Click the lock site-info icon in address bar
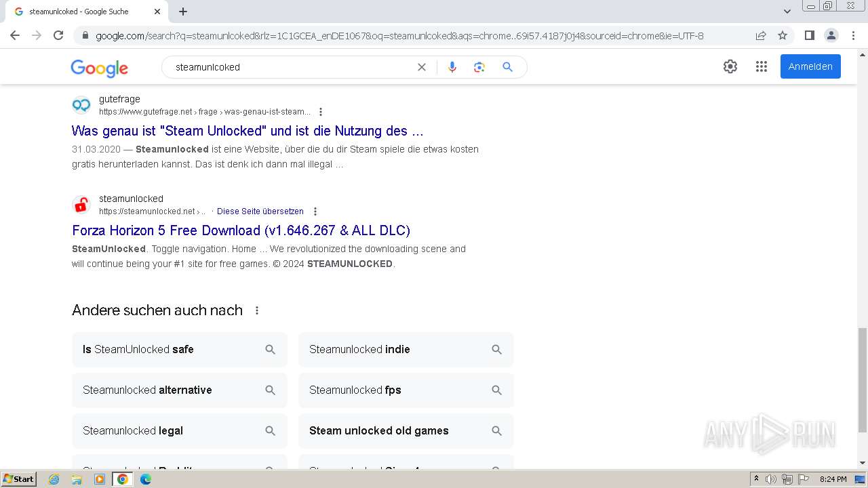 pyautogui.click(x=85, y=36)
